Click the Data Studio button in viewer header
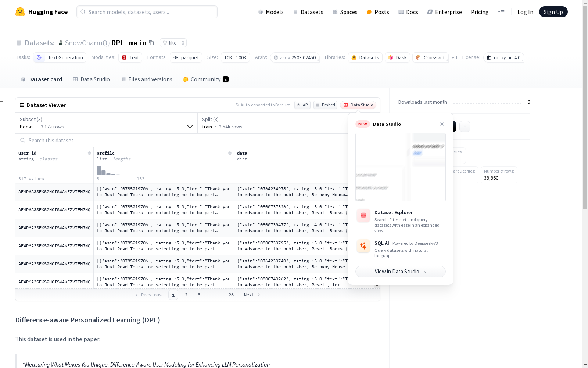588x368 pixels. [x=358, y=105]
